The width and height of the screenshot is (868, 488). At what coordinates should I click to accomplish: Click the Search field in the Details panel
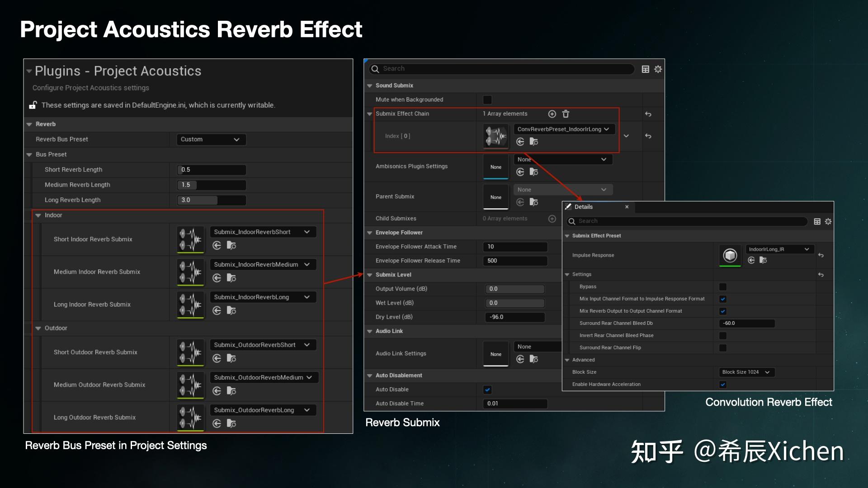[x=687, y=221]
